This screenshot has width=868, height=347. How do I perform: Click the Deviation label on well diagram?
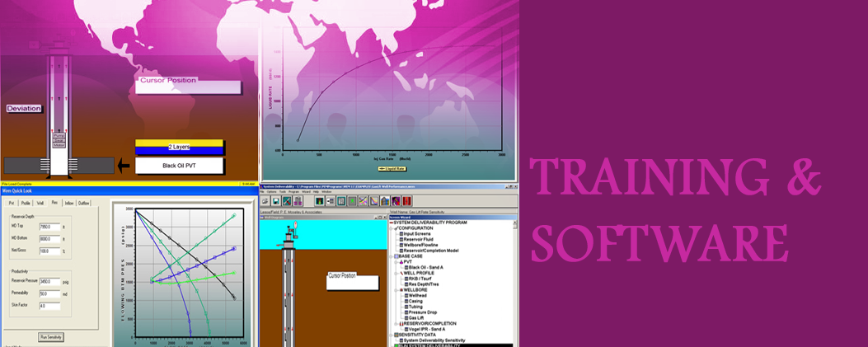coord(24,109)
